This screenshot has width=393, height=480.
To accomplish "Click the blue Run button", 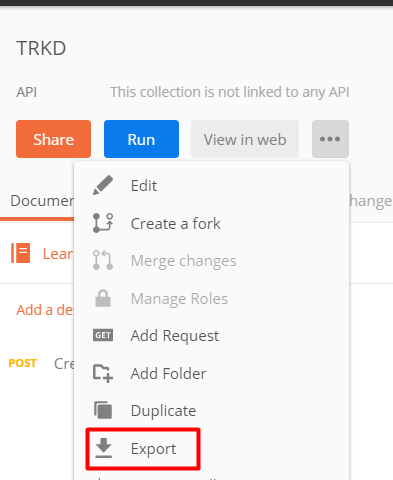I will [141, 139].
